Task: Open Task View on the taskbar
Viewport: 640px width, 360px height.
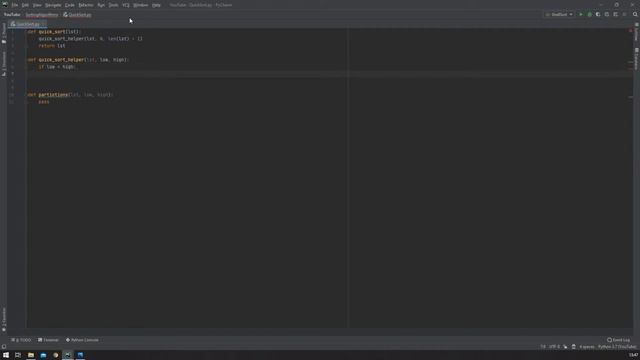Action: (x=18, y=355)
